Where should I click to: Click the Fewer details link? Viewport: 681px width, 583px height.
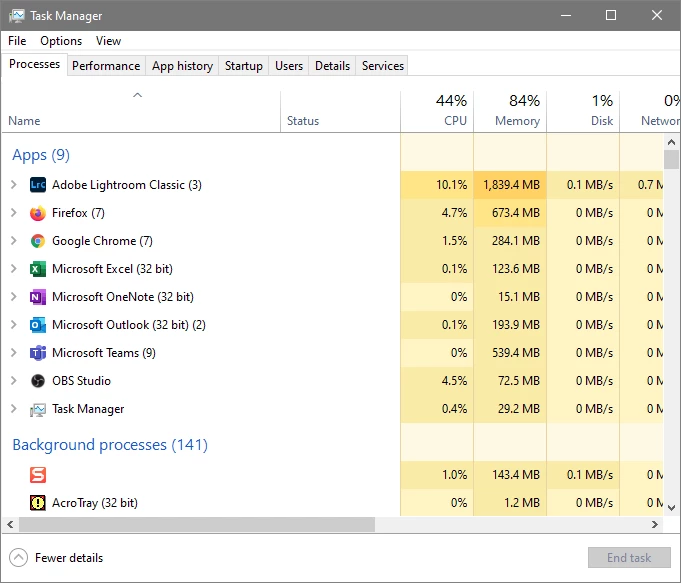pyautogui.click(x=69, y=558)
